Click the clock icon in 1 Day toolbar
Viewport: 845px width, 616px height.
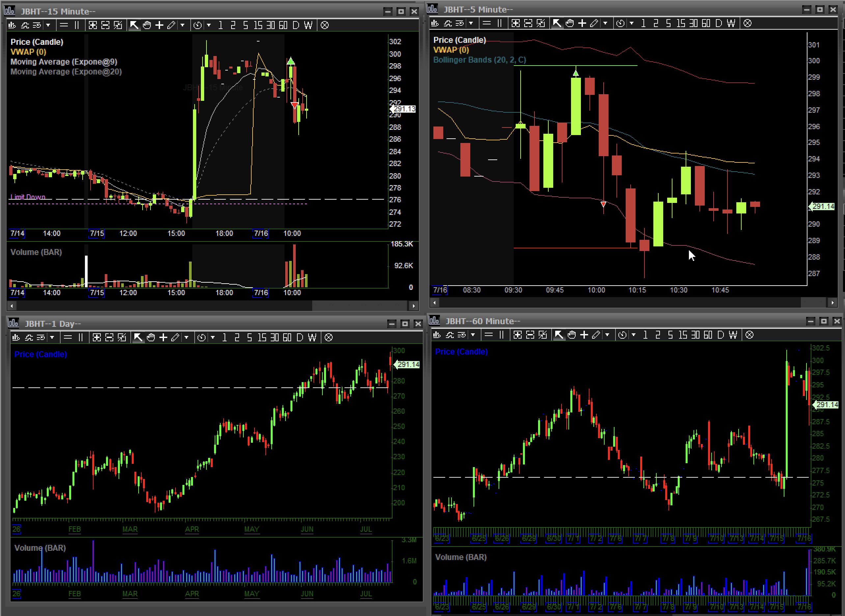201,337
